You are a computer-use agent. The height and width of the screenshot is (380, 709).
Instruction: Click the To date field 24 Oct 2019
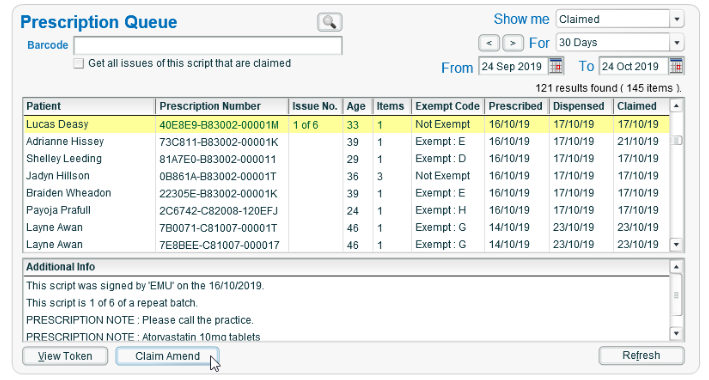634,66
